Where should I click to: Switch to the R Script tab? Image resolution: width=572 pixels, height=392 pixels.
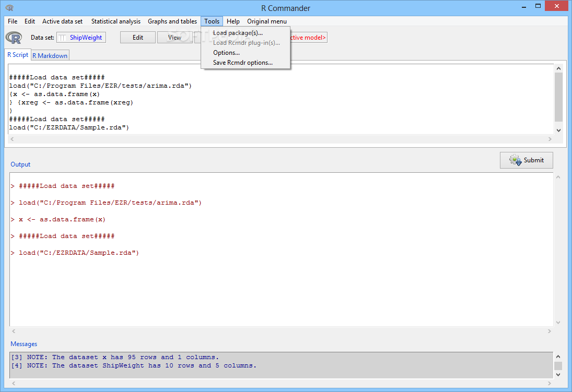18,55
